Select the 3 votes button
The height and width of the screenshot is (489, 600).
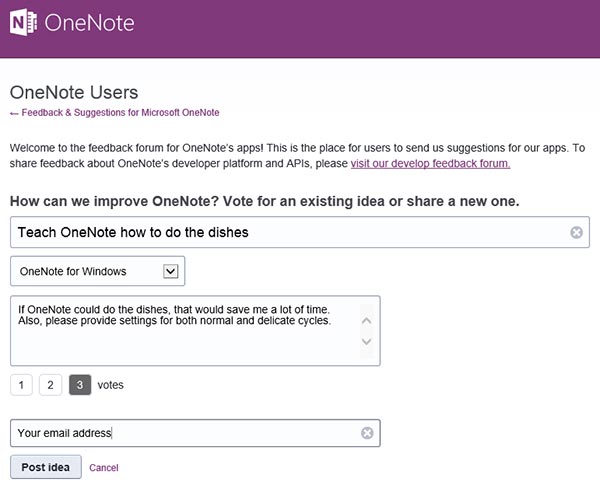[80, 385]
